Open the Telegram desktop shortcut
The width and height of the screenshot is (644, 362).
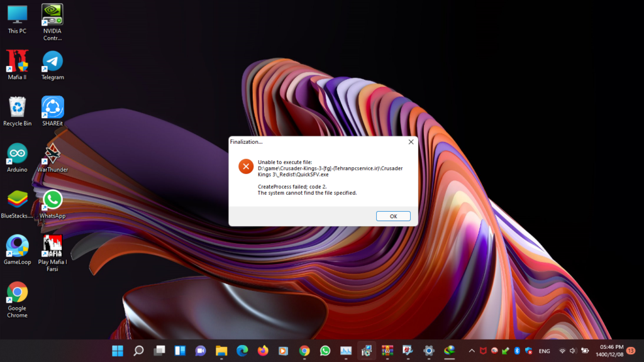pos(53,62)
